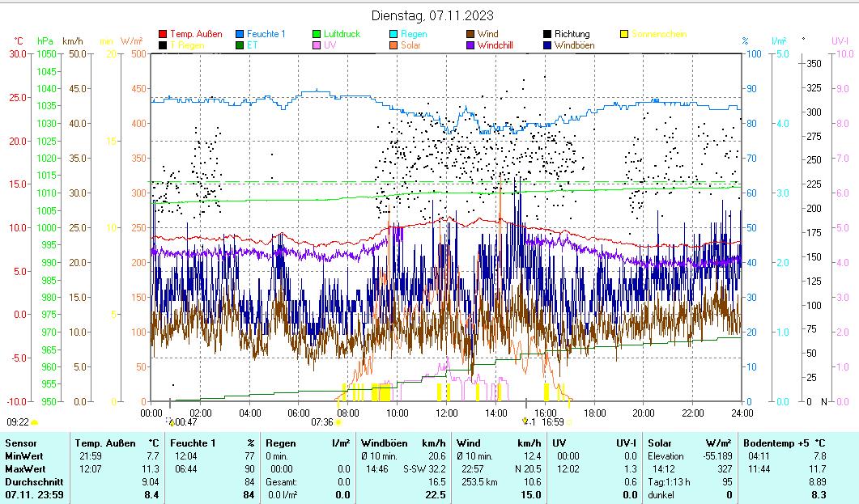859x504 pixels.
Task: Click the pink UV legend swatch
Action: 316,45
